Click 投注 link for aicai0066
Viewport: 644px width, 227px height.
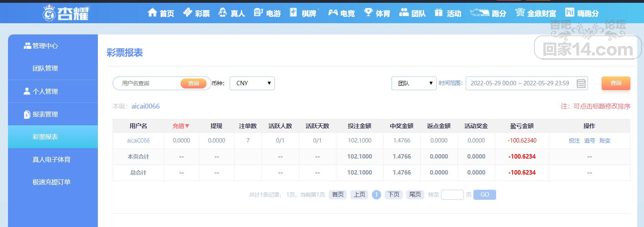pos(574,141)
